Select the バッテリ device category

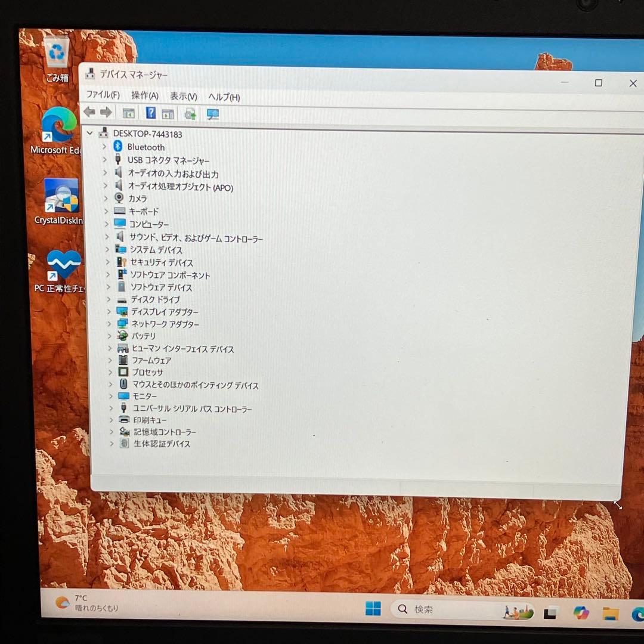(144, 336)
